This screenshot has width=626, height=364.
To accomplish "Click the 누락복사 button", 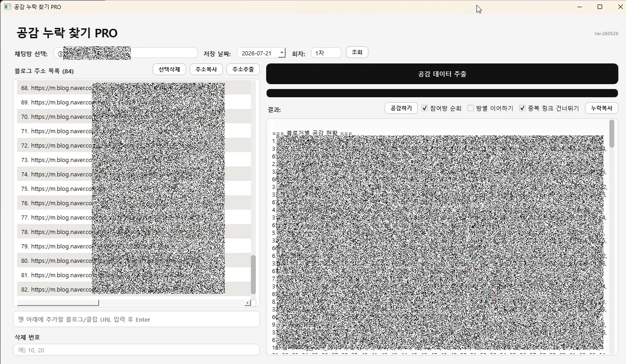I will click(601, 108).
